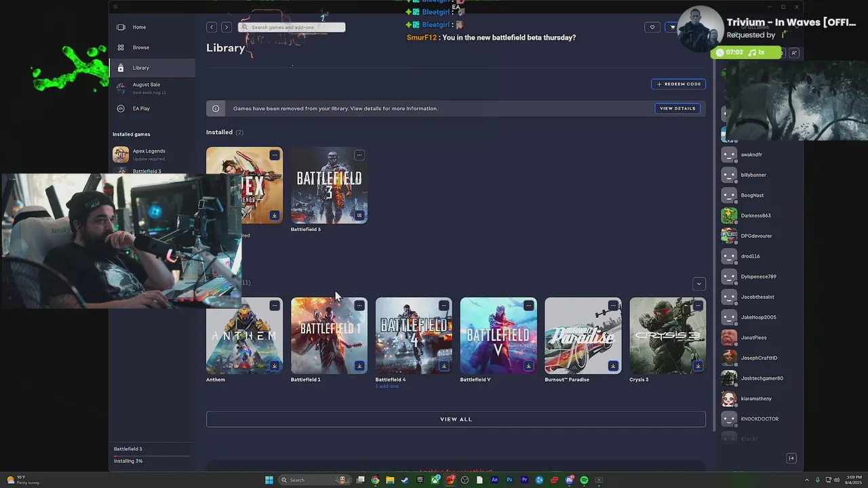Download Anthem using its card icon

tap(274, 366)
